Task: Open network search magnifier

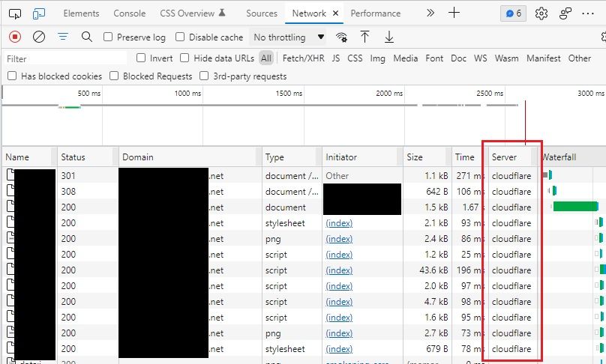Action: point(87,37)
